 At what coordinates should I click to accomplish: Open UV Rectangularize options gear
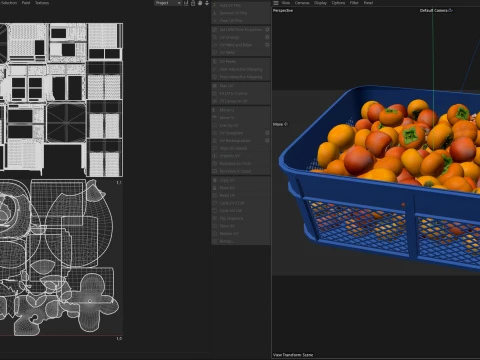[x=267, y=141]
